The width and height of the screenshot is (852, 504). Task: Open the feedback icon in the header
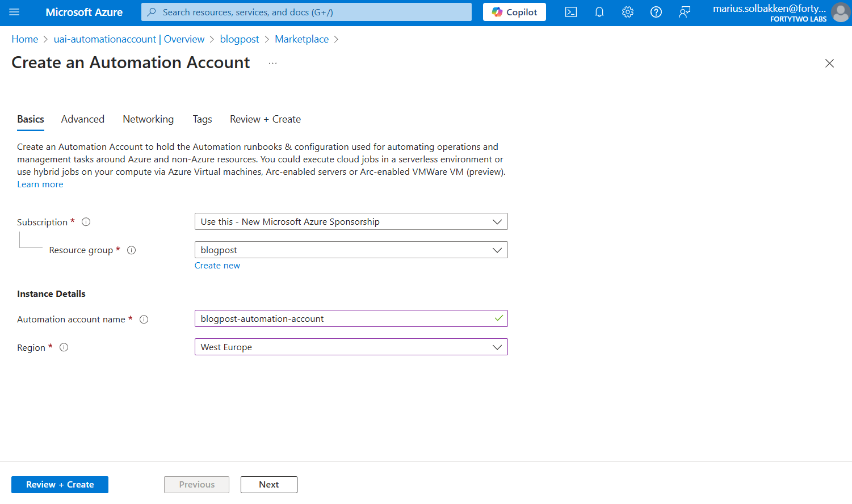(x=685, y=12)
